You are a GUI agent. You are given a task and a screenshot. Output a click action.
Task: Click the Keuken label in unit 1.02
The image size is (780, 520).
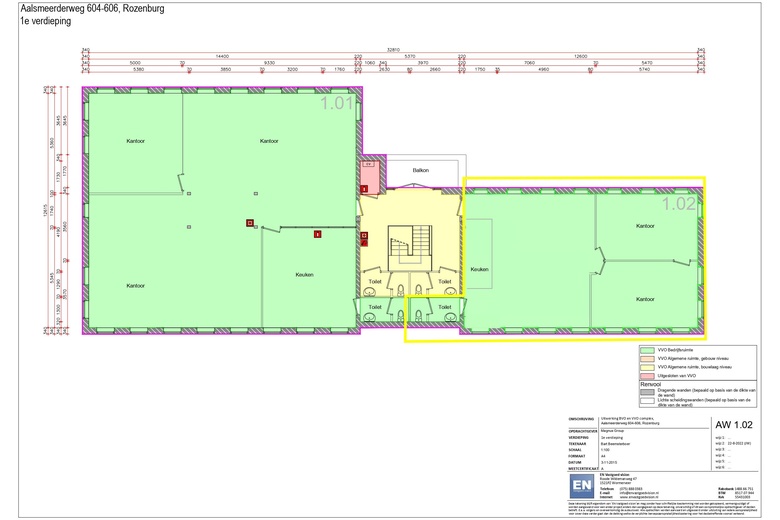point(479,269)
